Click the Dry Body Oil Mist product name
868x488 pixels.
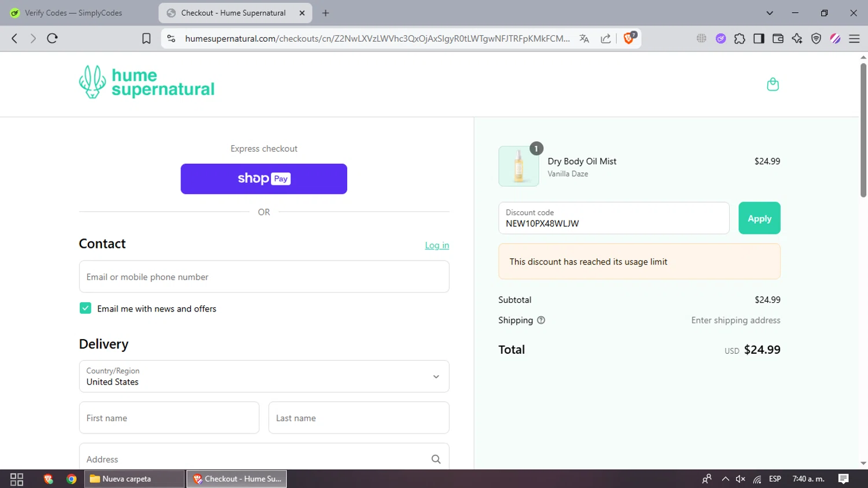(582, 162)
